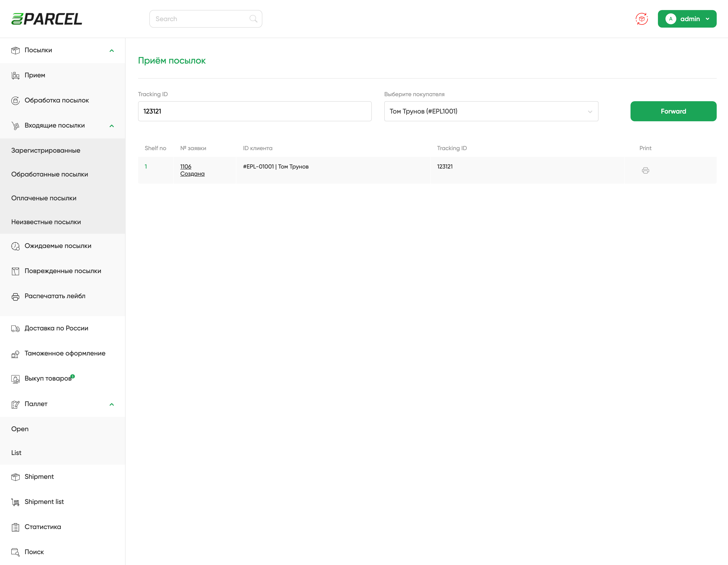Click the Поиск sidebar icon
The height and width of the screenshot is (565, 728).
coord(15,552)
